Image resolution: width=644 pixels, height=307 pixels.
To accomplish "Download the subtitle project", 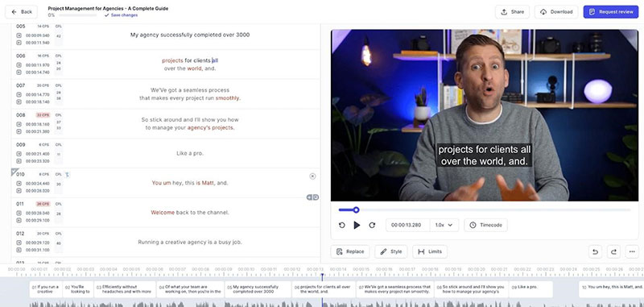I will tap(556, 12).
